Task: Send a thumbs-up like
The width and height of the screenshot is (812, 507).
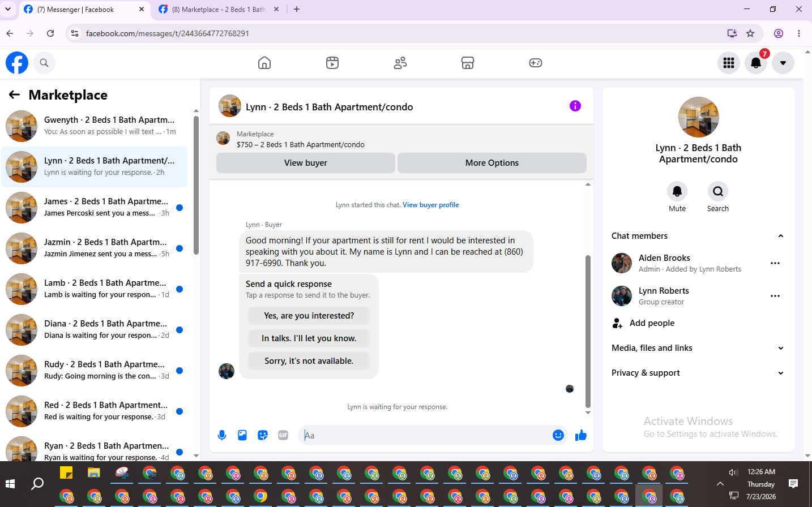Action: 581,435
